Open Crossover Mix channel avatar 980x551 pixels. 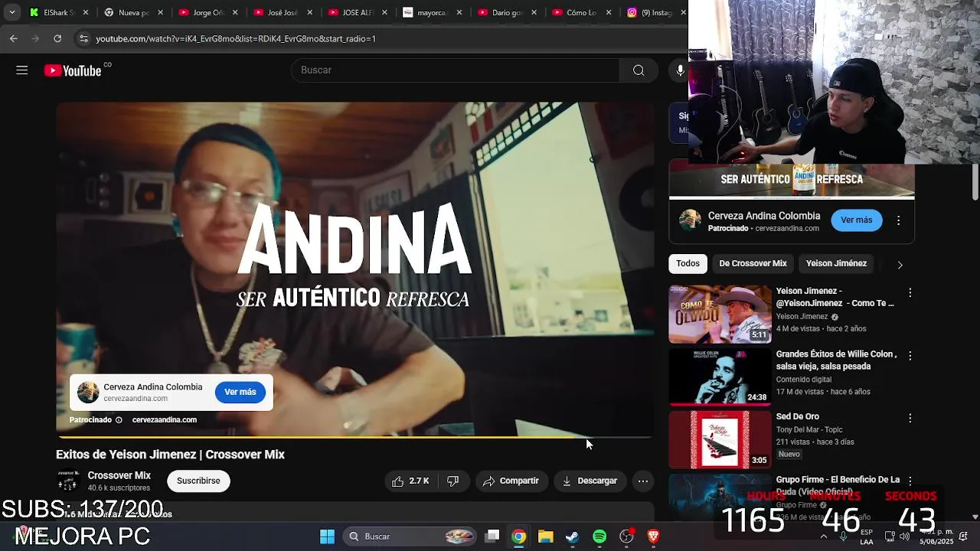[x=68, y=481]
